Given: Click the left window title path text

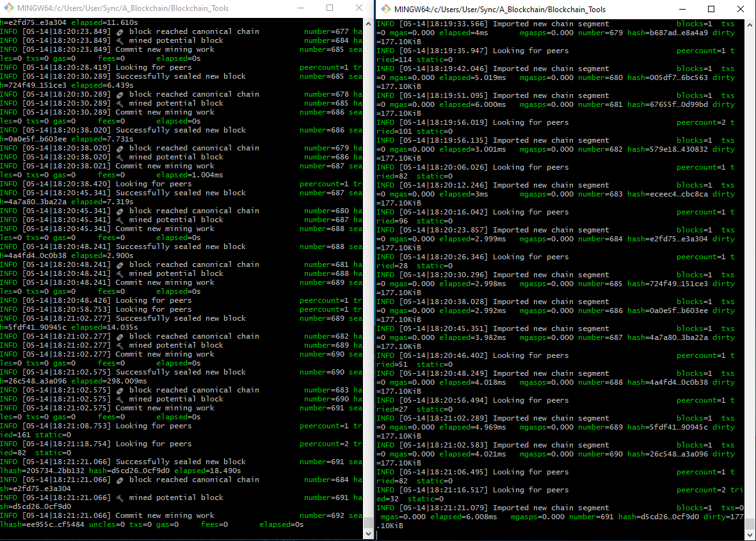Looking at the screenshot, I should point(123,8).
